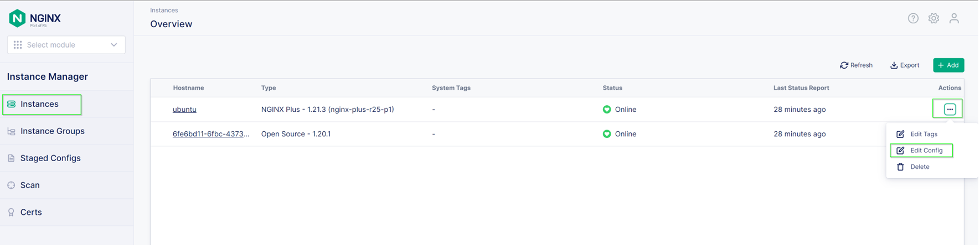Click the Last Status Report header

pos(801,88)
